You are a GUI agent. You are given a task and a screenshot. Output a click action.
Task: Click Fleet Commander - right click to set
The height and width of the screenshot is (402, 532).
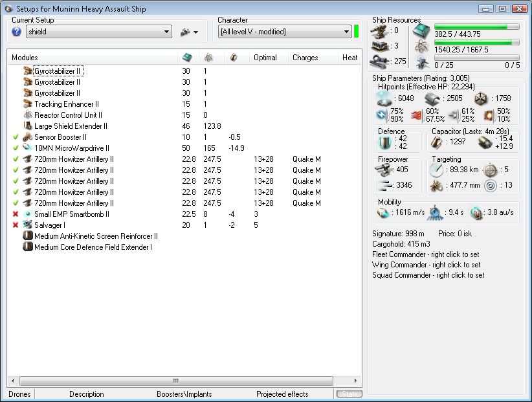(x=426, y=254)
